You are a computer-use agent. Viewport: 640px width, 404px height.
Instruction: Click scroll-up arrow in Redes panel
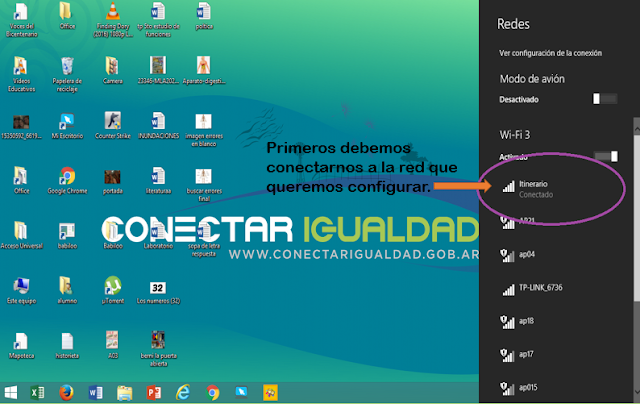point(637,128)
